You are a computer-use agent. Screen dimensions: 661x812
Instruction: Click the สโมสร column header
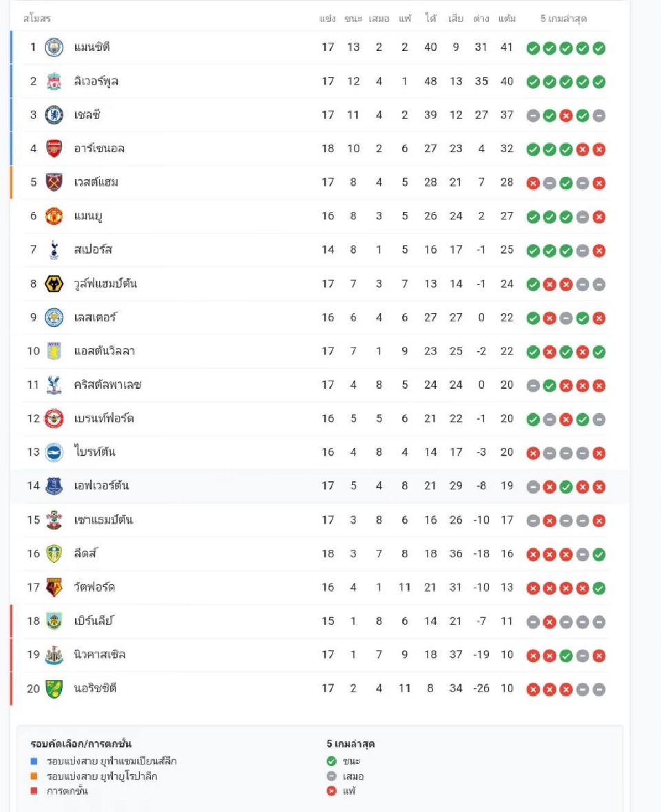pos(37,19)
